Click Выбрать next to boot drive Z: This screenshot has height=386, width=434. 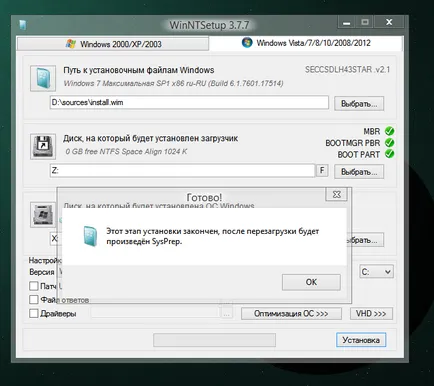click(x=359, y=172)
